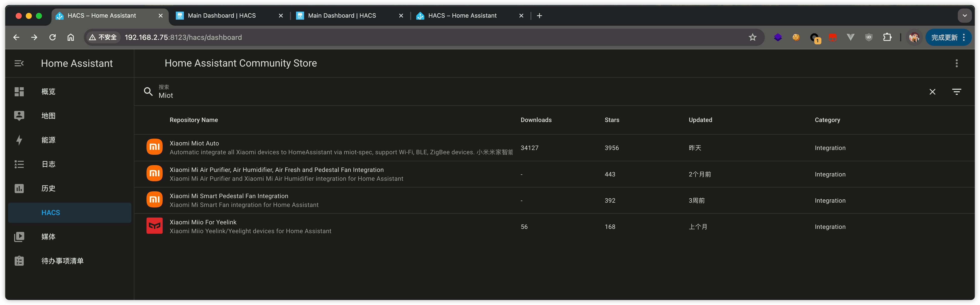Open the filter options icon

(x=957, y=92)
